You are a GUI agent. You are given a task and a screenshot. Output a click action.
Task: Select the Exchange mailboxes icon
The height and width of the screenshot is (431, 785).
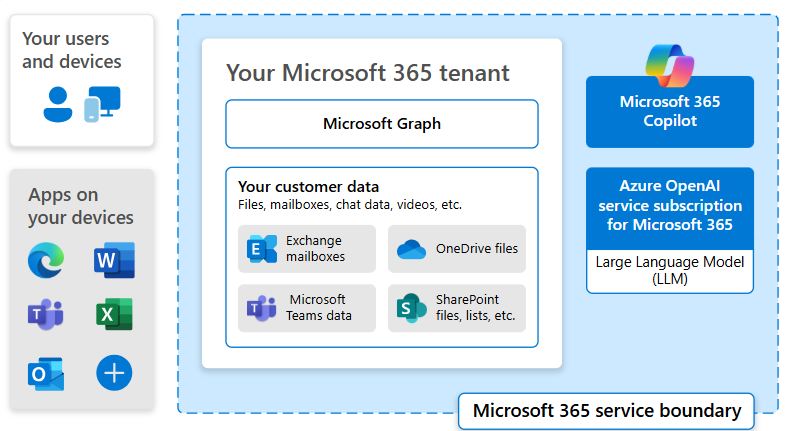[x=262, y=249]
